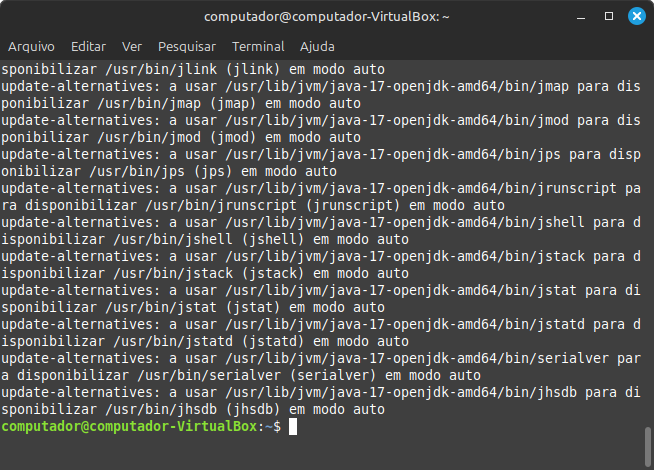
Task: Click the window title bar text
Action: click(326, 17)
